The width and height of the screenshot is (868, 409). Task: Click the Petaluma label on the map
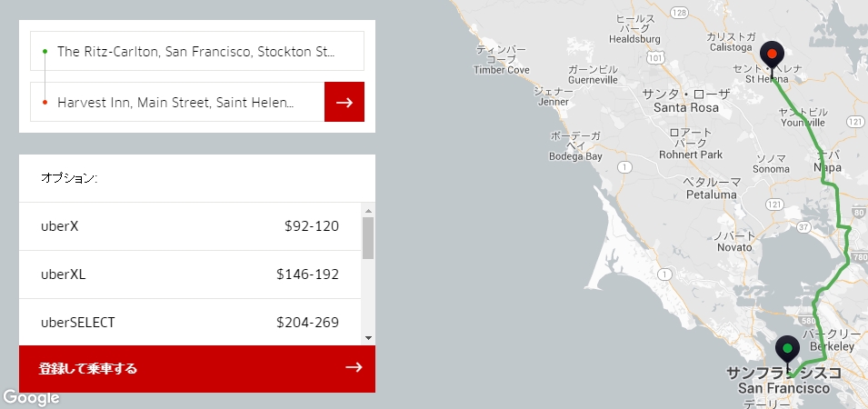point(712,195)
